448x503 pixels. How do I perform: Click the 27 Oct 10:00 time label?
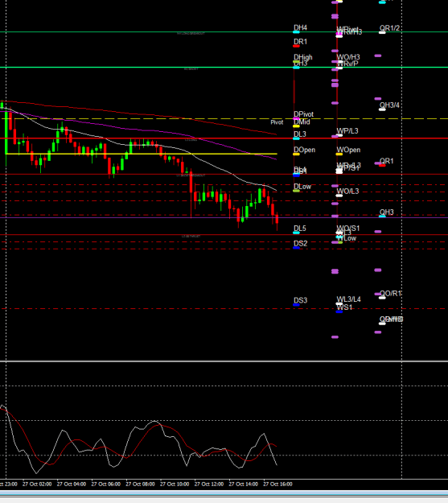(175, 484)
